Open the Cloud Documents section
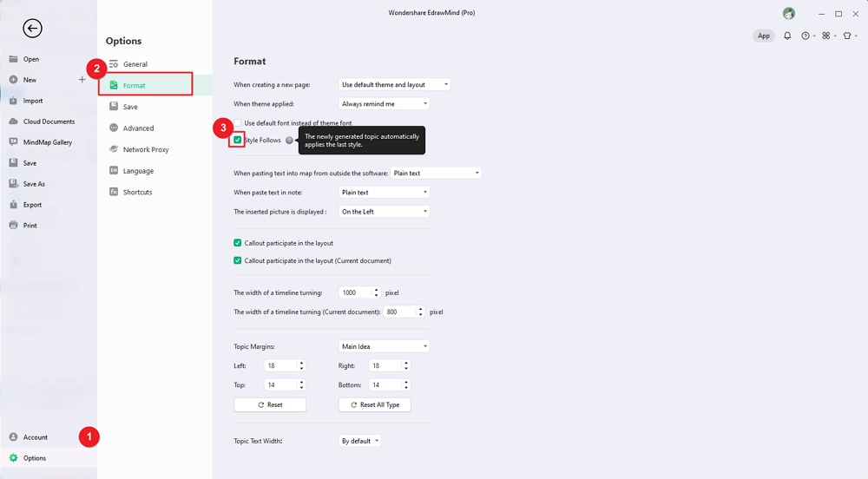 click(x=49, y=121)
